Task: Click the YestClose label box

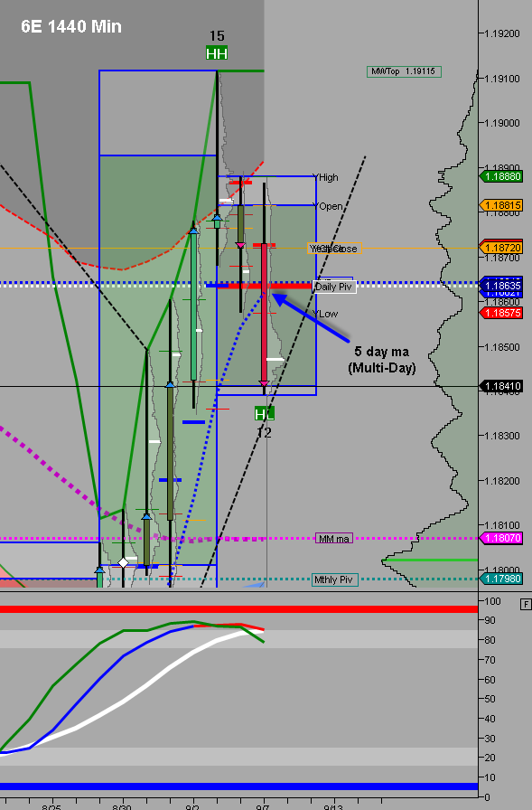Action: (334, 249)
